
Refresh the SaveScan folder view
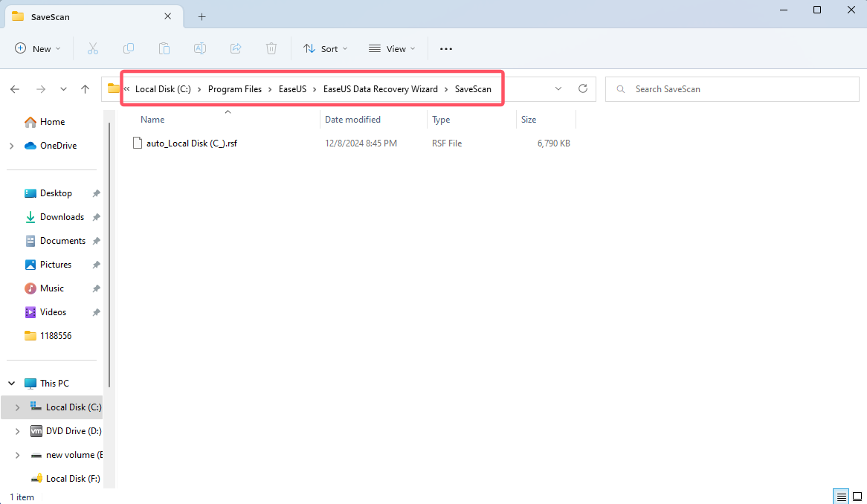click(x=583, y=88)
